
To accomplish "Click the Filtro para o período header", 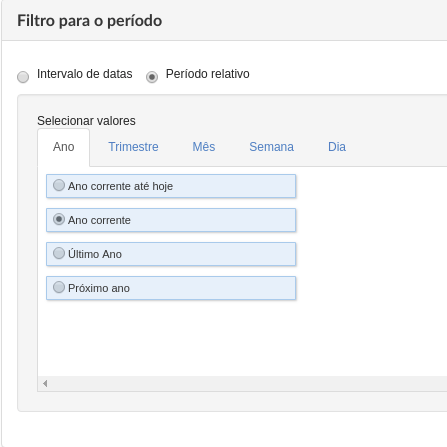I will pos(90,21).
